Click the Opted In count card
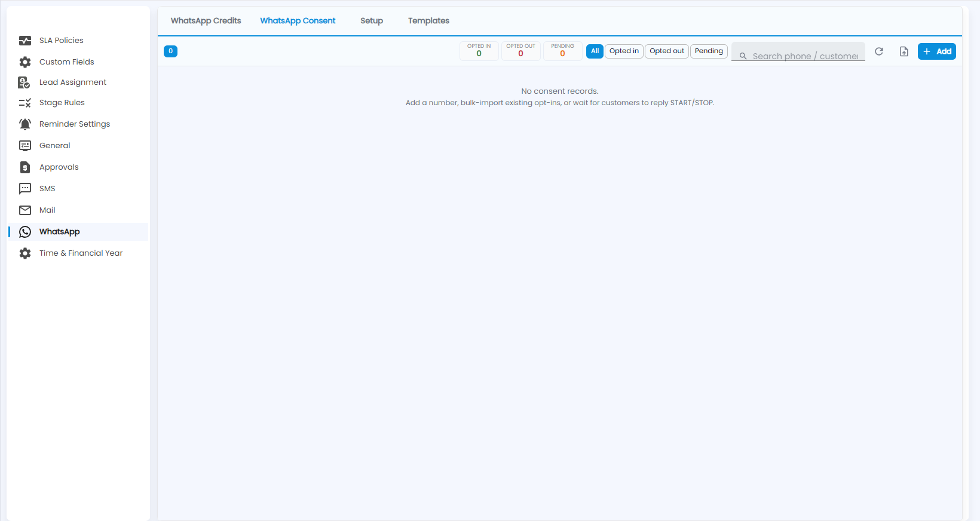This screenshot has height=521, width=980. [479, 51]
